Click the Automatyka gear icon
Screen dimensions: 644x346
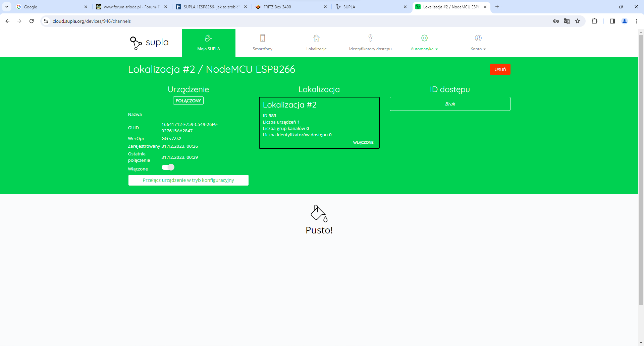point(424,38)
